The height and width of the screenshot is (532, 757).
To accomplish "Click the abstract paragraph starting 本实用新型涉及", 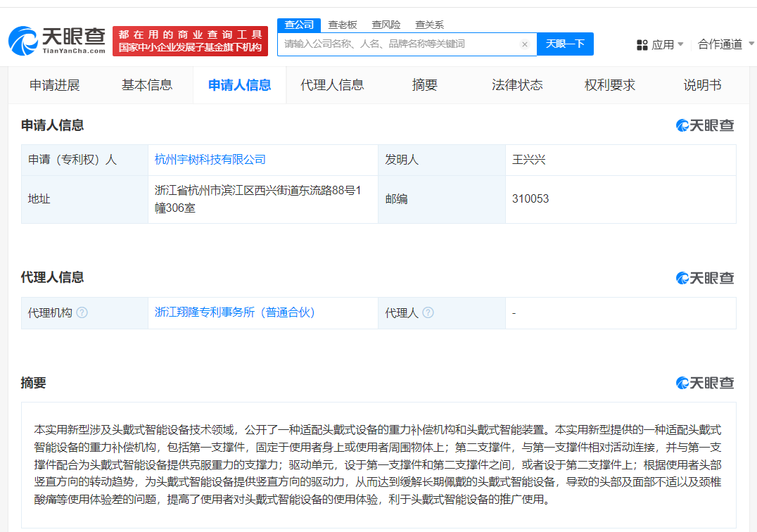I will [x=378, y=464].
